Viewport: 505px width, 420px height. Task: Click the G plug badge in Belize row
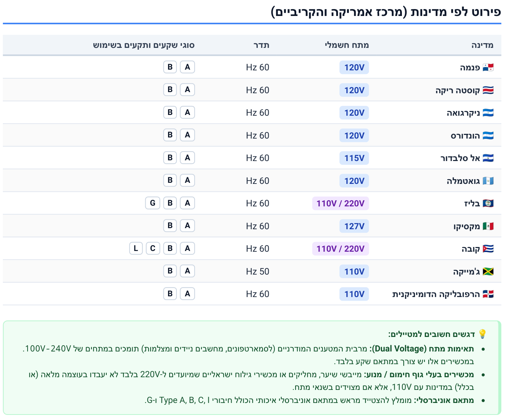152,203
